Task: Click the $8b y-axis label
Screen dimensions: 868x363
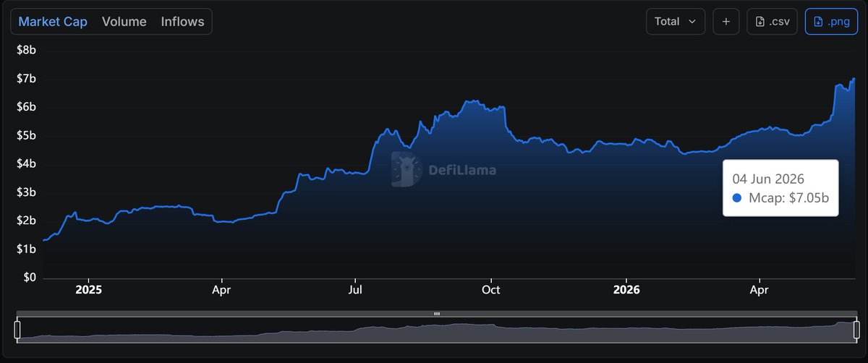Action: [x=27, y=50]
